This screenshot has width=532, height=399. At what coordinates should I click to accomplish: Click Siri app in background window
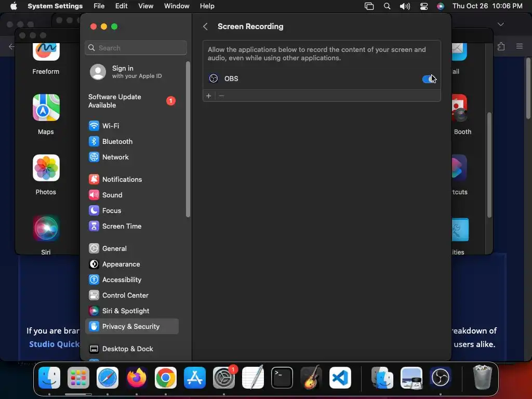(x=46, y=235)
